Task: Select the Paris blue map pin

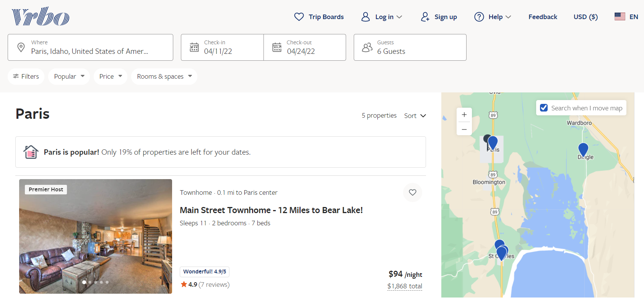Action: coord(493,142)
